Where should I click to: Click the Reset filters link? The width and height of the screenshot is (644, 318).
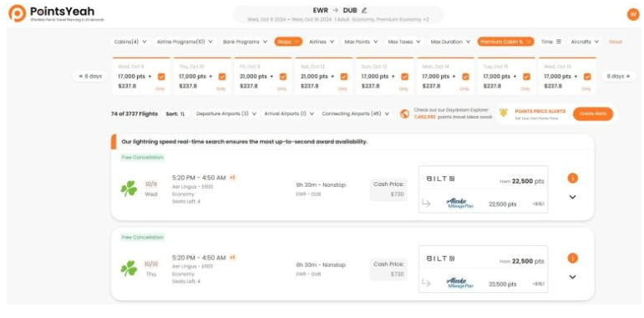point(616,42)
